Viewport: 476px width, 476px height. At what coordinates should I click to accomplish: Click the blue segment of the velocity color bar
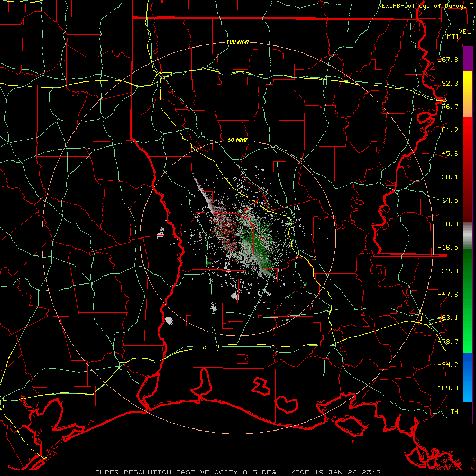click(x=467, y=377)
